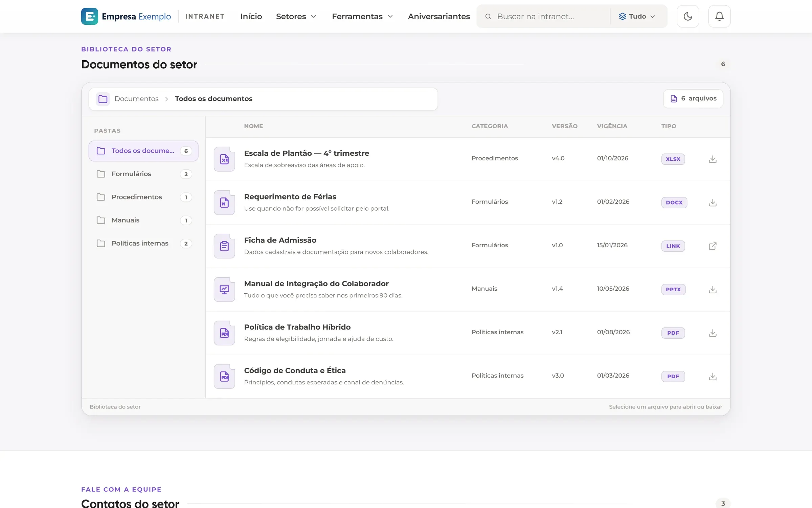812x508 pixels.
Task: Open Código de Conduta e Ética title
Action: [295, 371]
